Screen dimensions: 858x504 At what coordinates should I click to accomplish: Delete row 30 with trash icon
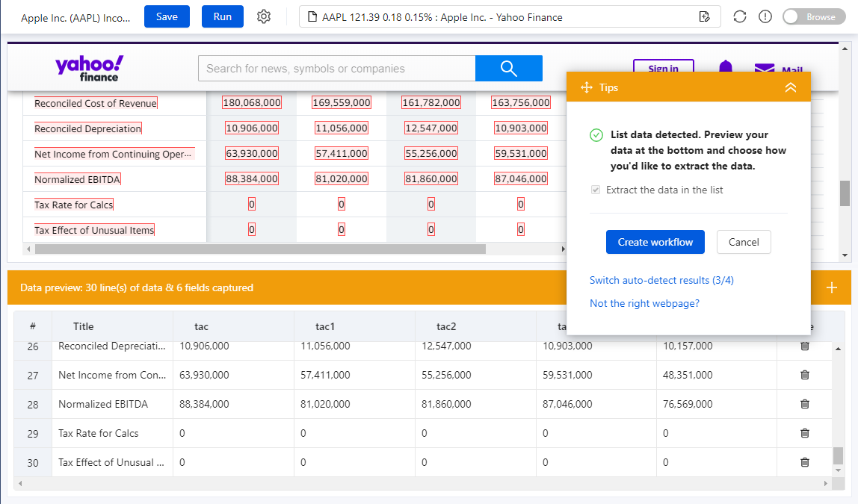[x=805, y=462]
